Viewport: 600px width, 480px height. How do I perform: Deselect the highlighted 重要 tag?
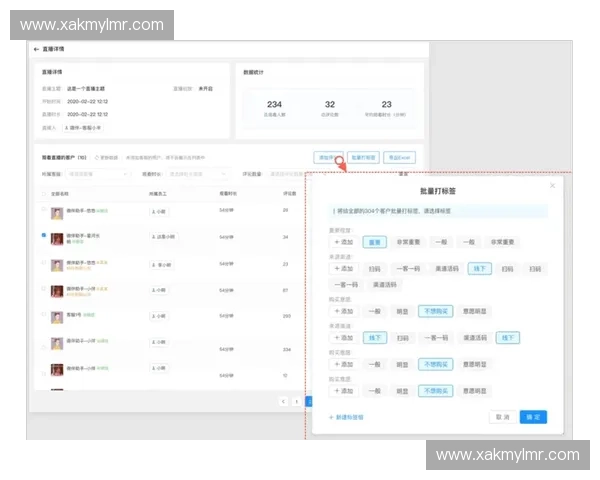(375, 242)
